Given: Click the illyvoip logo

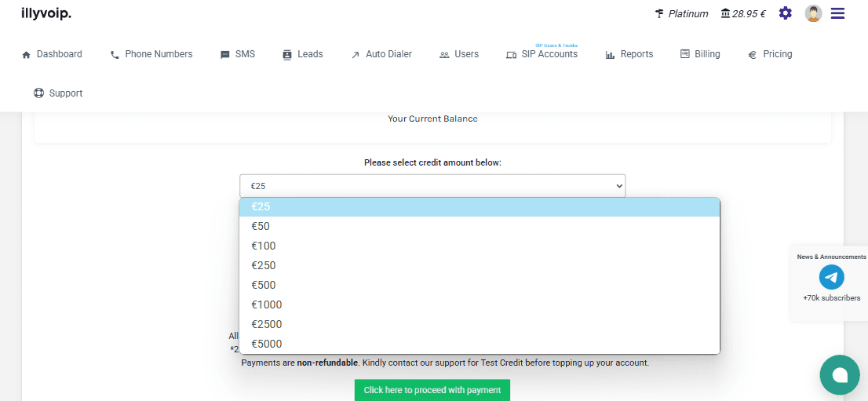Looking at the screenshot, I should tap(46, 13).
